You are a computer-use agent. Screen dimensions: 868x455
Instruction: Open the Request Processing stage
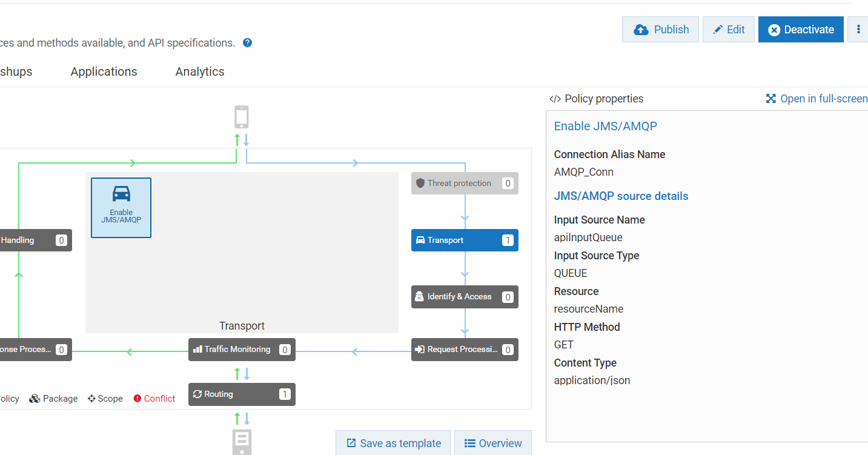click(465, 350)
